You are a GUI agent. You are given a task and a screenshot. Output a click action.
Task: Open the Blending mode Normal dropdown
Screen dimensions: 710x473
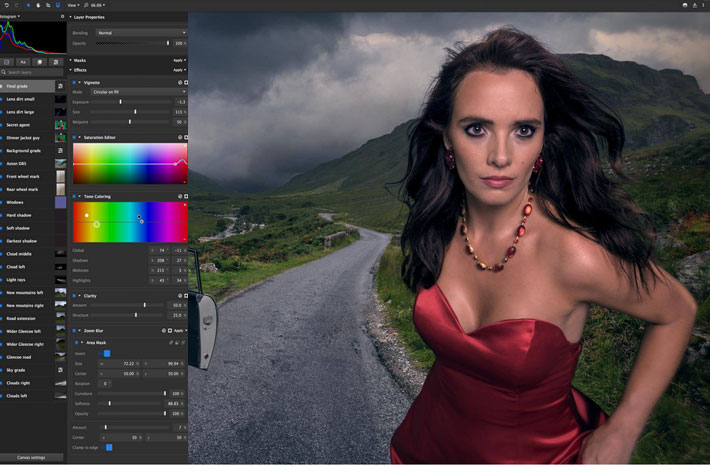coord(141,33)
